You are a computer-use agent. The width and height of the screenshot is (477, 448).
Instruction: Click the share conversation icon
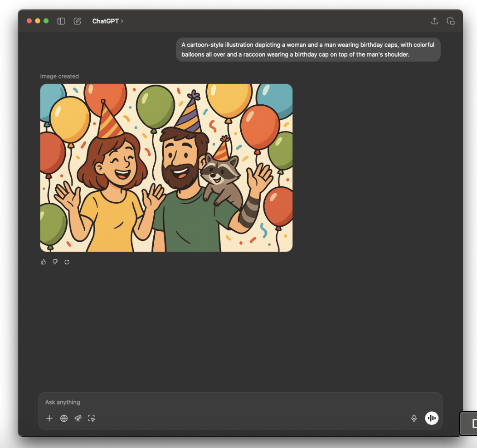[x=434, y=21]
